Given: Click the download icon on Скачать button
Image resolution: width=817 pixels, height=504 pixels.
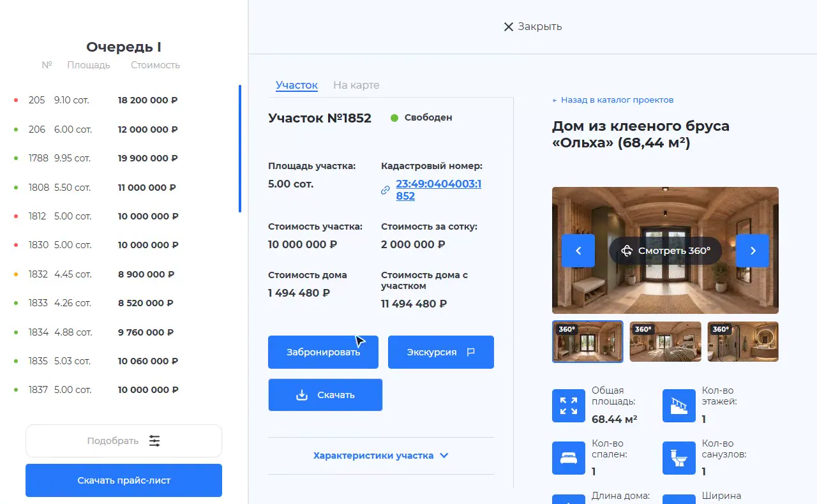Looking at the screenshot, I should pos(302,395).
